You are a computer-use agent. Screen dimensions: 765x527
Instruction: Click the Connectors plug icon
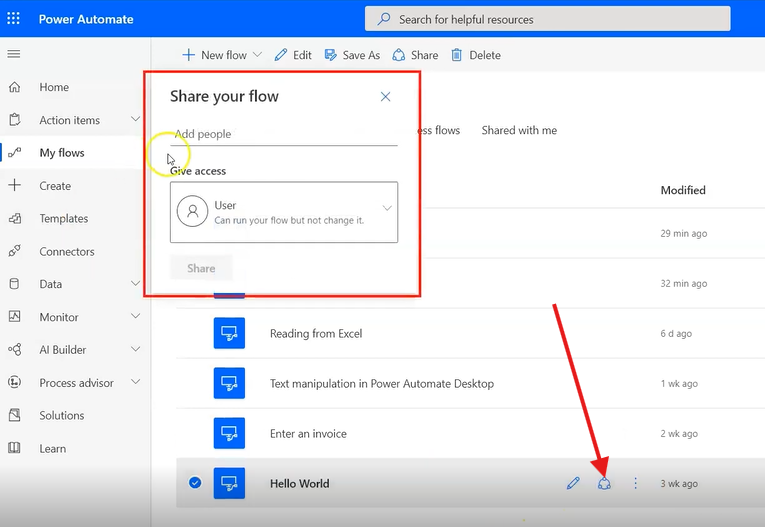(x=15, y=251)
